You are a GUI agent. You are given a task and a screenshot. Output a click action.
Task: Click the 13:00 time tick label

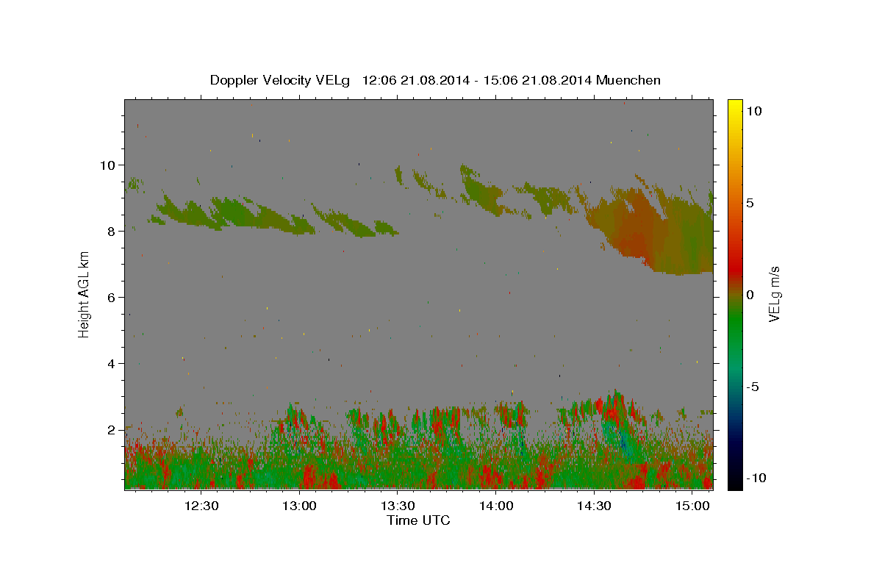click(299, 506)
